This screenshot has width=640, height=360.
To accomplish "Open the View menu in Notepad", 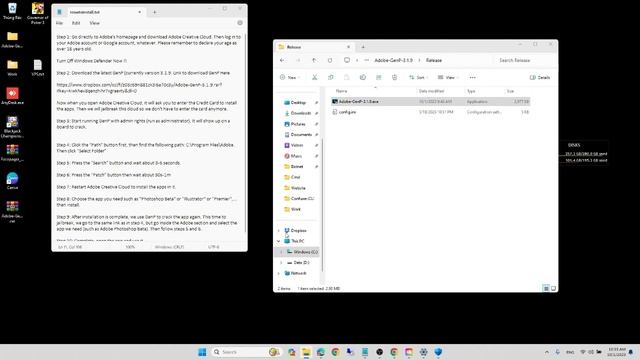I will click(94, 23).
